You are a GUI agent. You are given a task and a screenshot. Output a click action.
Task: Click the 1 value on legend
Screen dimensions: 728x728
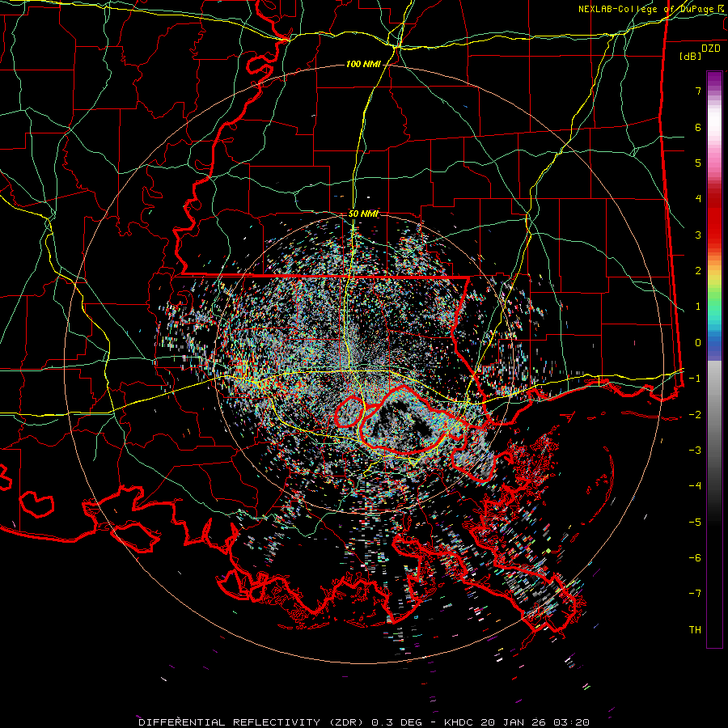pos(698,307)
